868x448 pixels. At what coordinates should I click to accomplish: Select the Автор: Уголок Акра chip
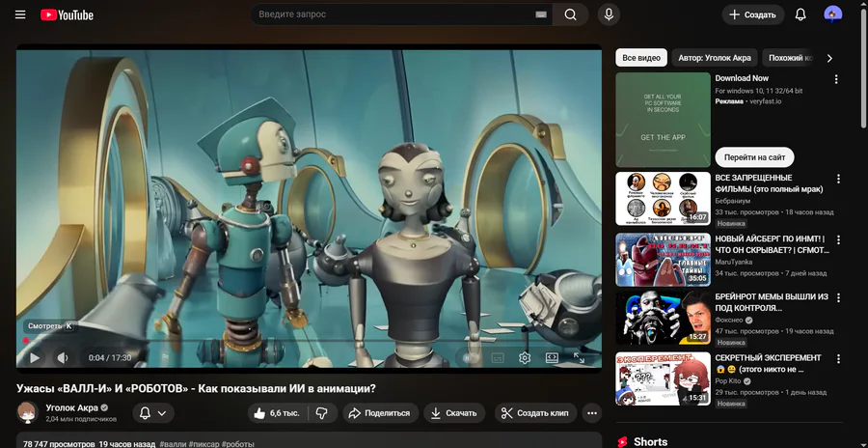(x=715, y=58)
